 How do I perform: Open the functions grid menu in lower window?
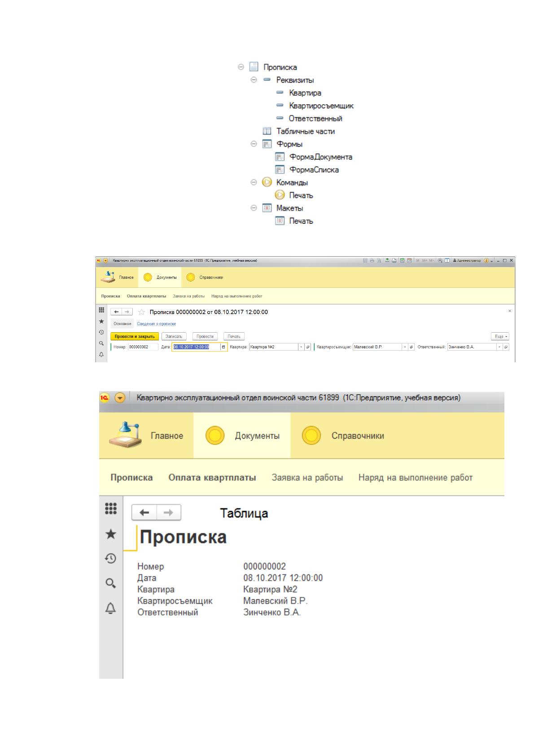point(110,508)
